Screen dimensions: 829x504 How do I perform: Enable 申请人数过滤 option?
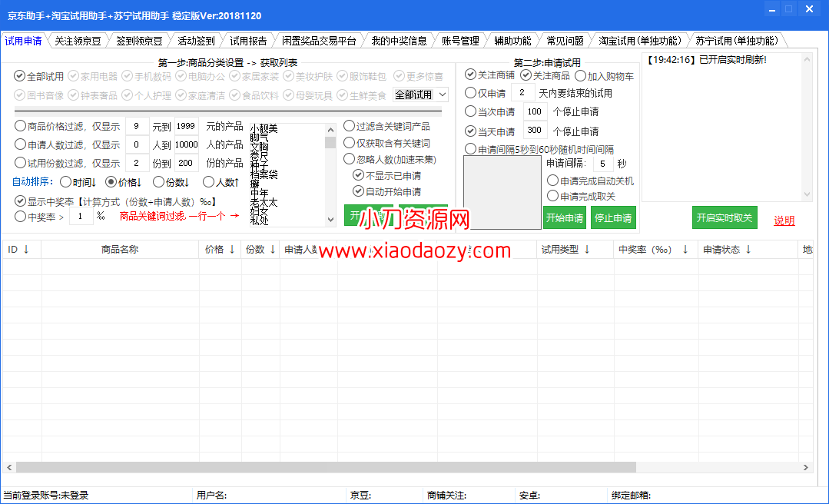point(67,144)
